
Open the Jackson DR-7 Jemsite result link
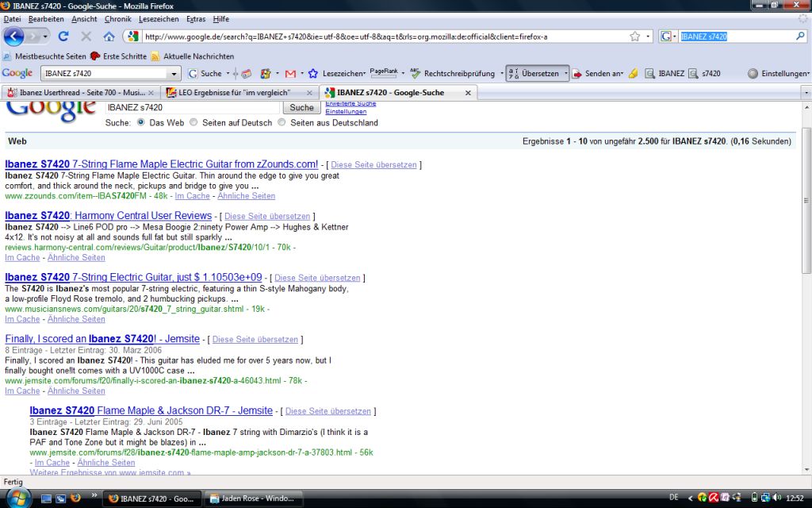151,410
